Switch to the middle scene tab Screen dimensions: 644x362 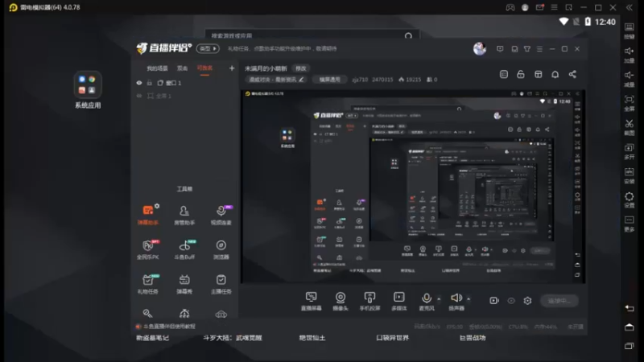click(182, 68)
